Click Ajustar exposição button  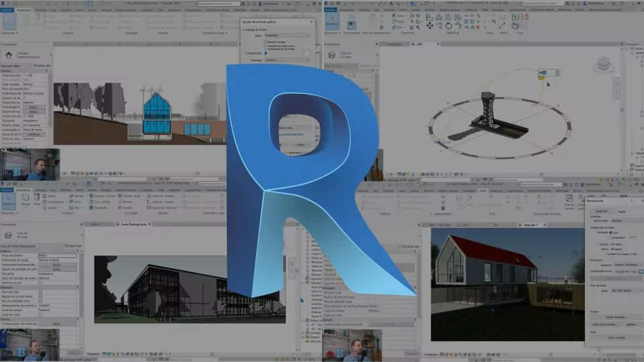615,317
